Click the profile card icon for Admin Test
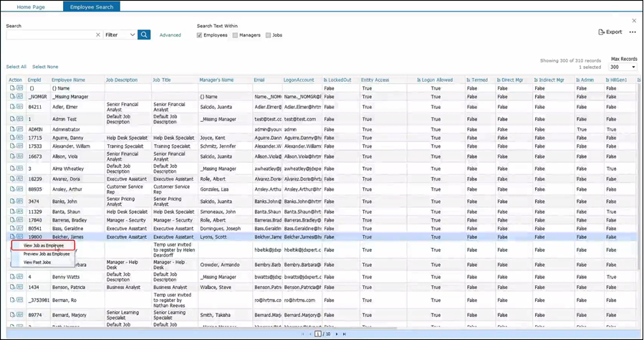This screenshot has height=340, width=644. pos(20,118)
